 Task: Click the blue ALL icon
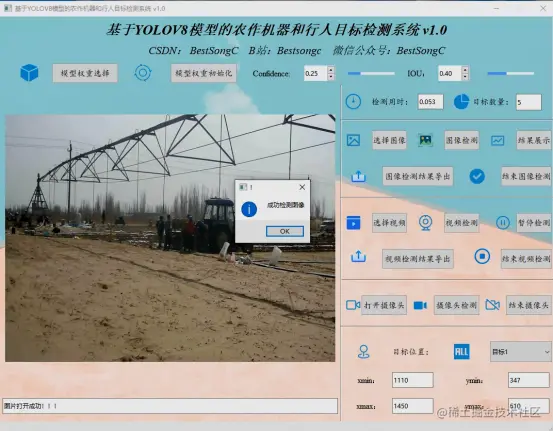(x=461, y=351)
